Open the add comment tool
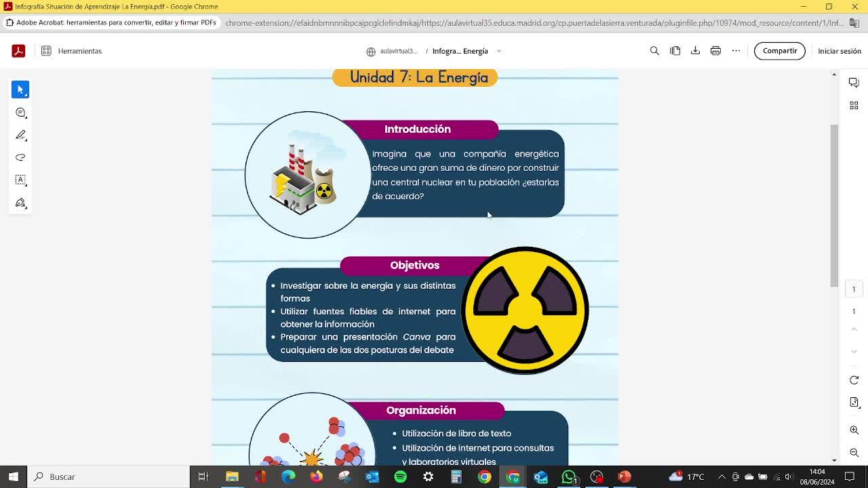The image size is (868, 488). pos(20,113)
